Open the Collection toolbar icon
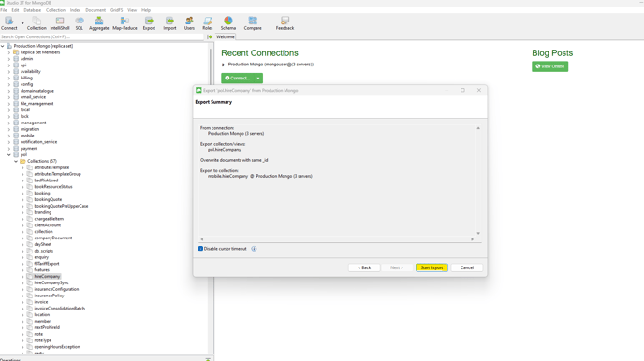Viewport: 644px width, 361px height. click(37, 21)
